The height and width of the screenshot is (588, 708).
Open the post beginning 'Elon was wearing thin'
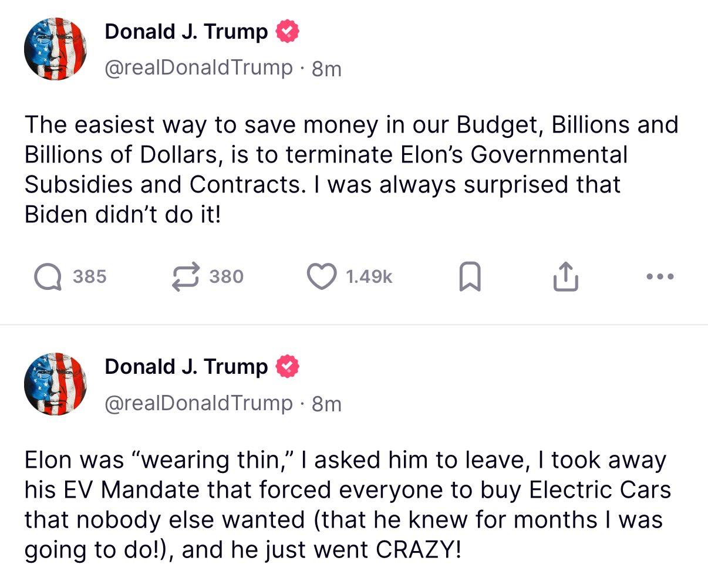tap(346, 505)
